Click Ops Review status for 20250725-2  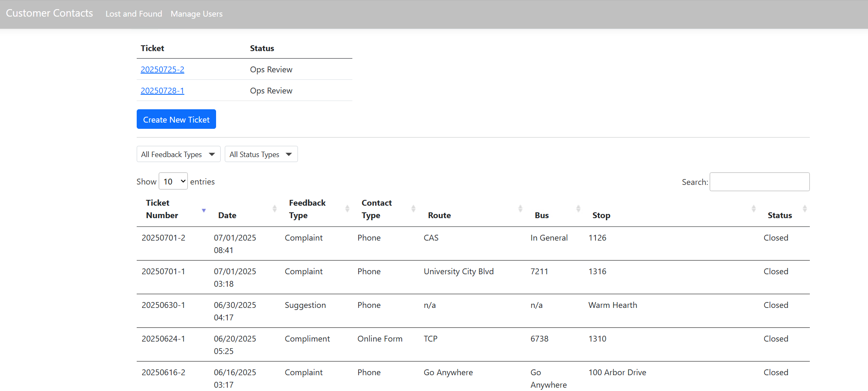pos(271,69)
